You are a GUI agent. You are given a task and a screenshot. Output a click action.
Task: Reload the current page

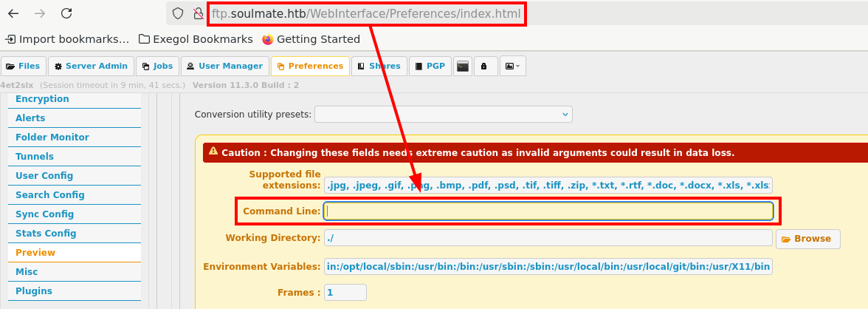point(66,13)
